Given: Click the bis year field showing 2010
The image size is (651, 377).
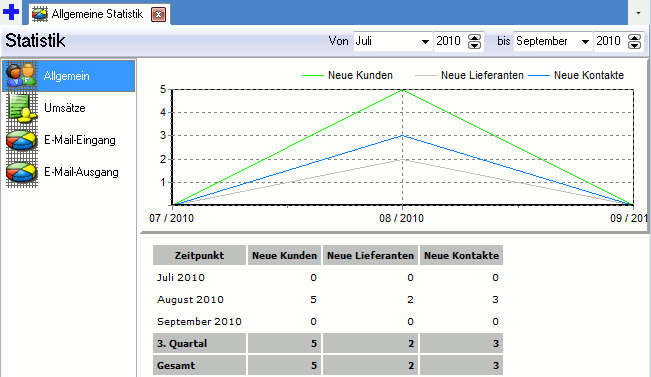Looking at the screenshot, I should [x=609, y=41].
